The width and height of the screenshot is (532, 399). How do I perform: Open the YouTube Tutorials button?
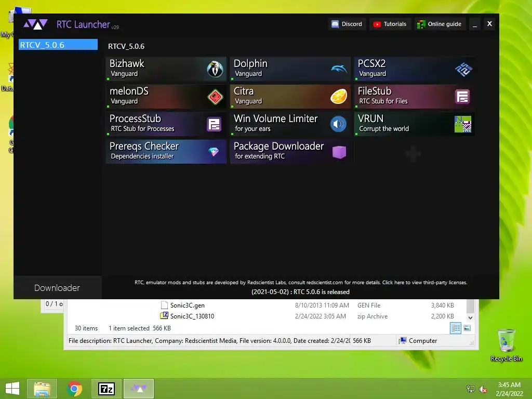click(390, 24)
